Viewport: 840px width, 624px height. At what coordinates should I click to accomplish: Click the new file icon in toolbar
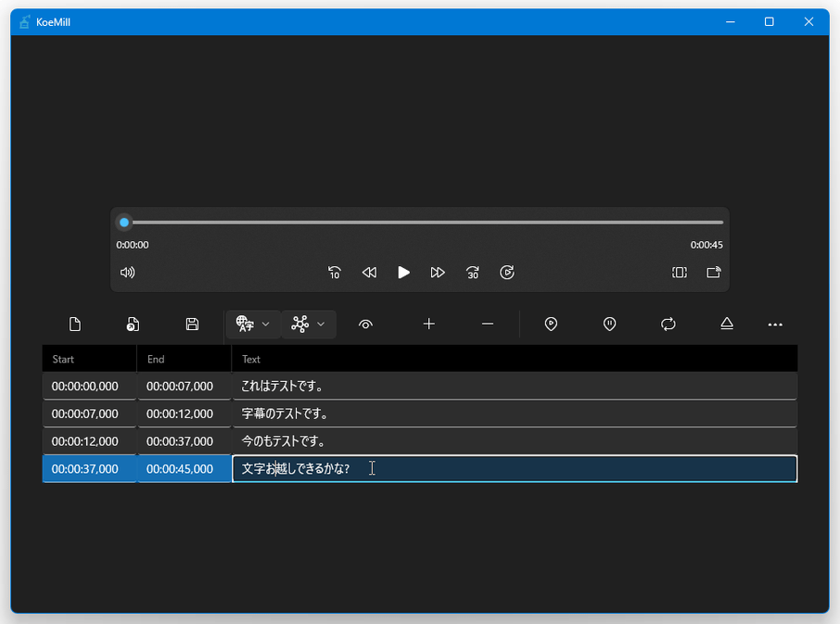(x=75, y=325)
